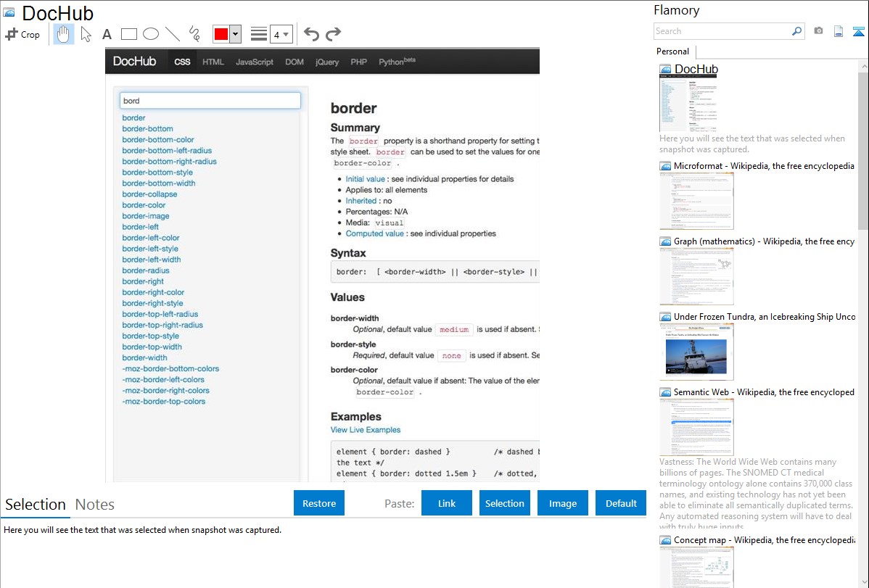Click the icon beside Concept map title

[665, 540]
